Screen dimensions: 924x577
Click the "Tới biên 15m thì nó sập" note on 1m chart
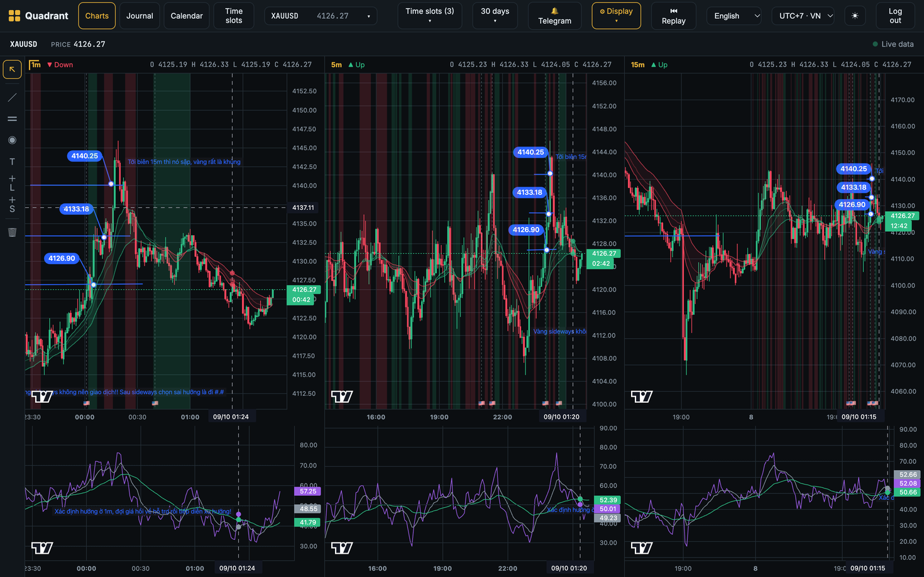coord(184,162)
